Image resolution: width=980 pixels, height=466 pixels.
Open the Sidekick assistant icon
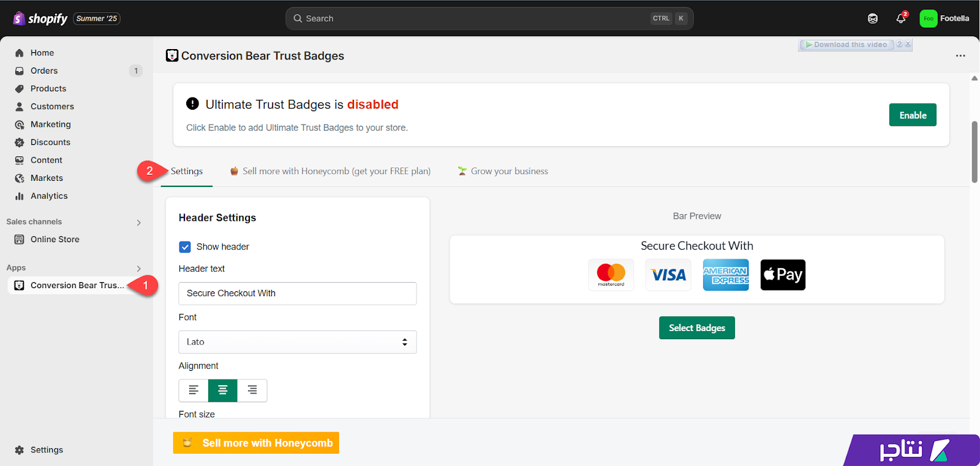873,18
